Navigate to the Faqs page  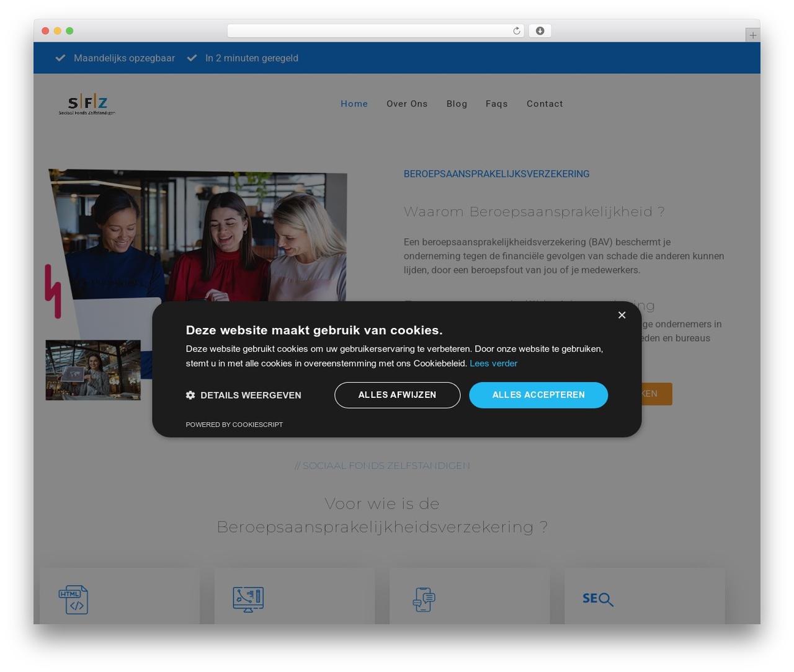pyautogui.click(x=496, y=104)
